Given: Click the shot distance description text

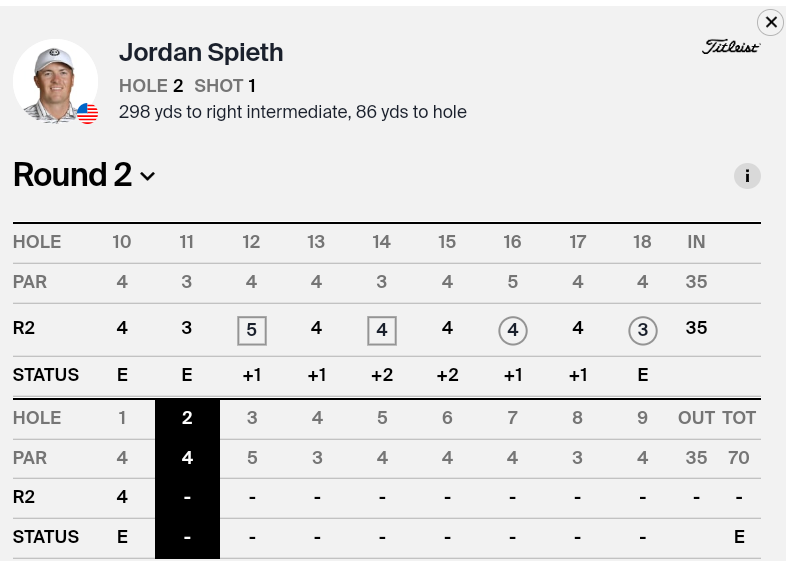Looking at the screenshot, I should click(x=293, y=112).
